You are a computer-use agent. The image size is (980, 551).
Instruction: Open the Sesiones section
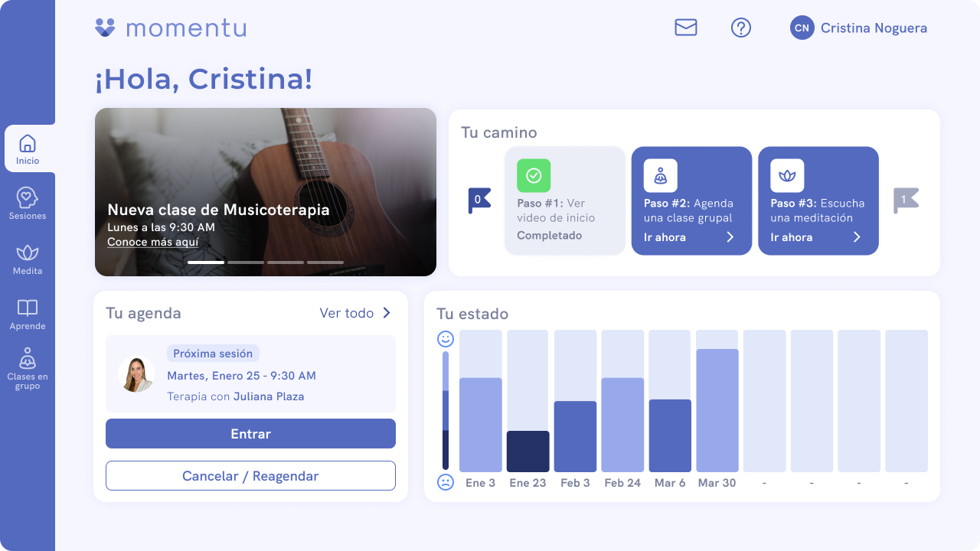[x=28, y=197]
